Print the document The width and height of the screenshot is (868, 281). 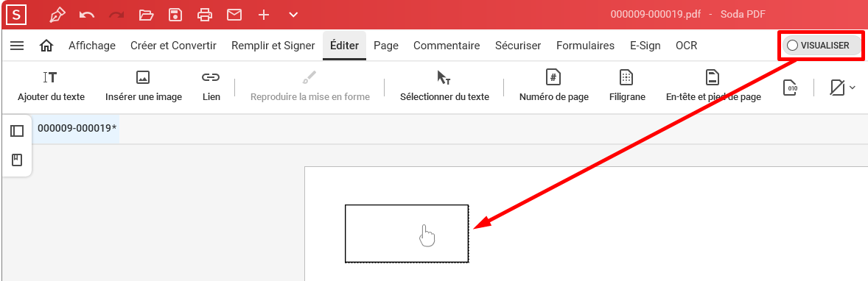click(x=205, y=15)
